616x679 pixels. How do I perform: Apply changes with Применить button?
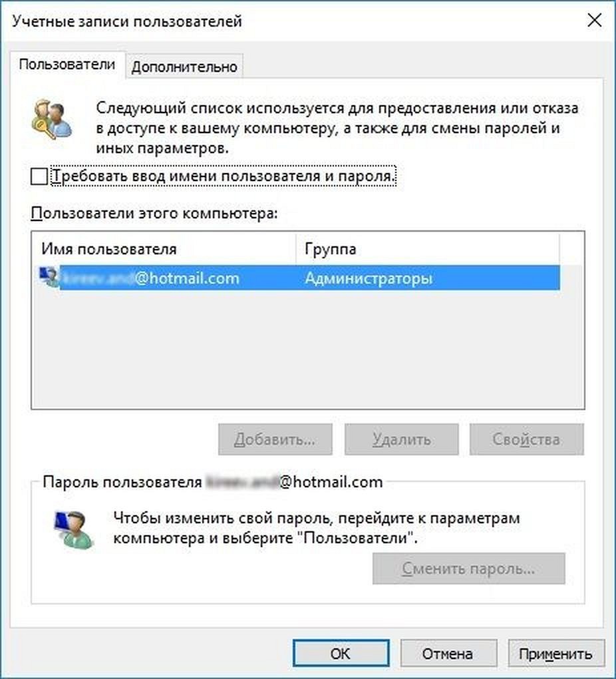556,653
